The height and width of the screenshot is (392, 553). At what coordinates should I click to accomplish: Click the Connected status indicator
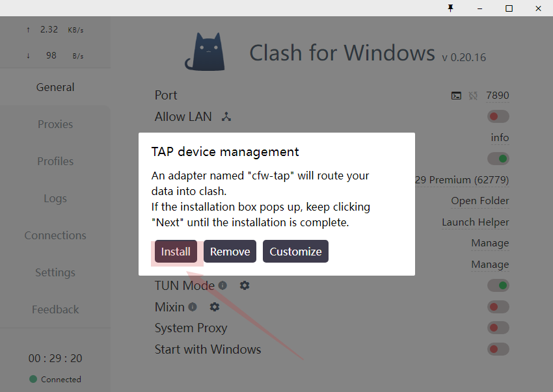click(55, 379)
